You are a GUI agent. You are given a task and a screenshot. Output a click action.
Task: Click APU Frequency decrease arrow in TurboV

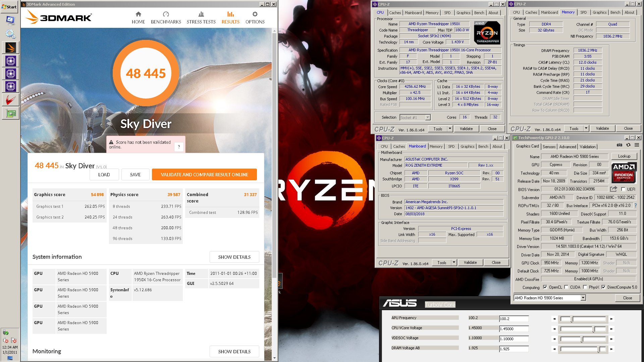(x=554, y=319)
